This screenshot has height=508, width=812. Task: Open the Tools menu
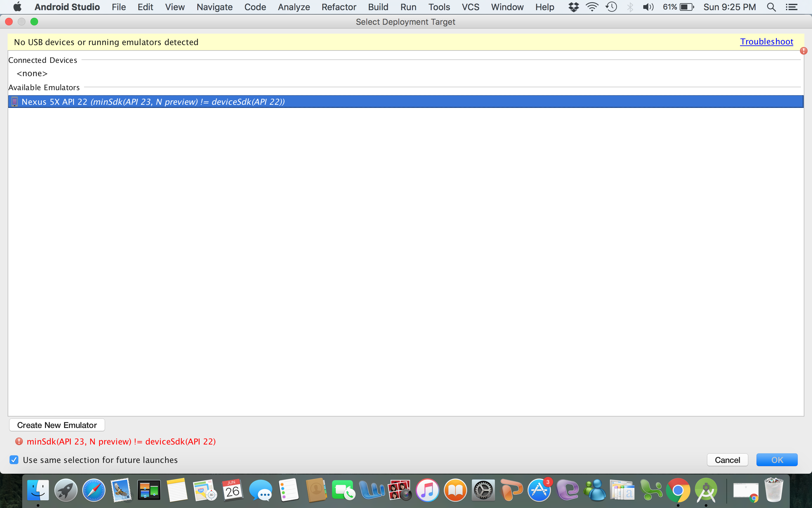point(439,7)
